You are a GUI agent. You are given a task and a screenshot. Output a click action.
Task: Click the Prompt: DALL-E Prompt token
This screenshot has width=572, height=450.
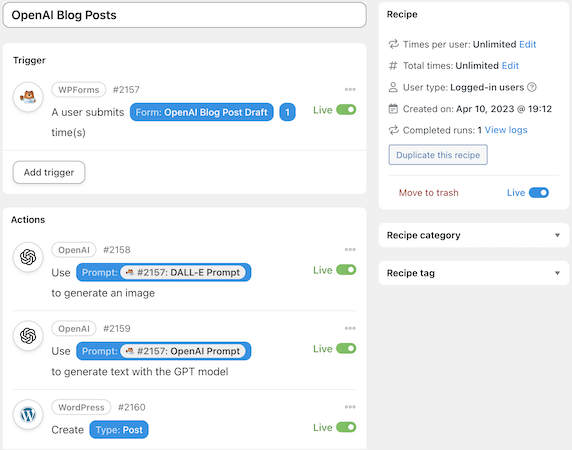click(x=163, y=272)
